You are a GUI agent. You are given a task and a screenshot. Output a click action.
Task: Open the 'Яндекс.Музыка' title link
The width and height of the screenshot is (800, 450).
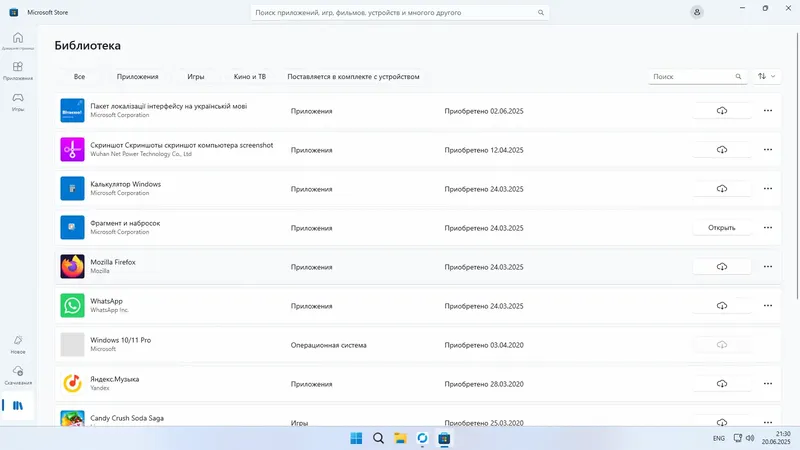(114, 379)
